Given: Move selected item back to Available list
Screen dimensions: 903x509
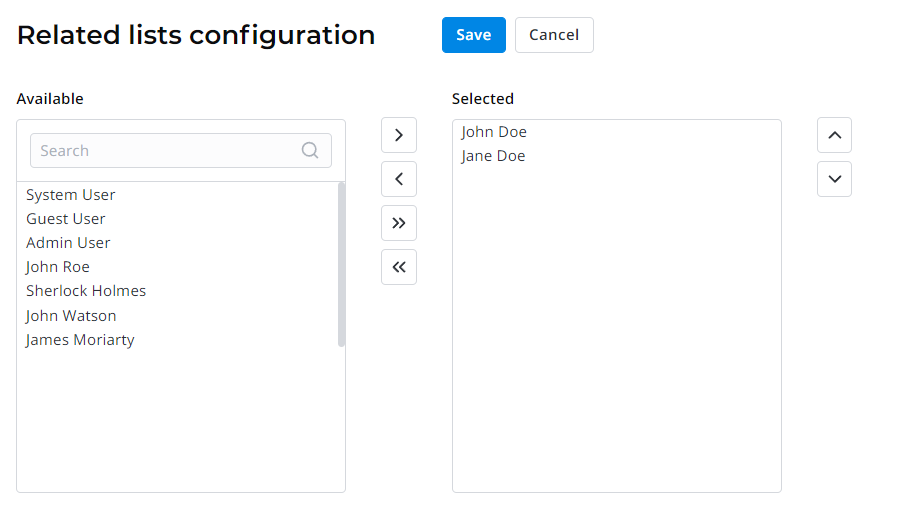Looking at the screenshot, I should click(398, 179).
